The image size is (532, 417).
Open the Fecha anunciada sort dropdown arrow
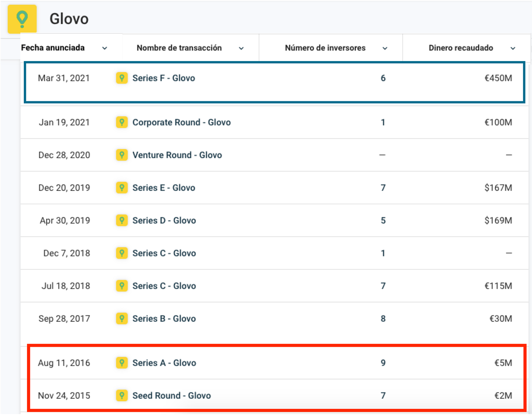click(104, 48)
